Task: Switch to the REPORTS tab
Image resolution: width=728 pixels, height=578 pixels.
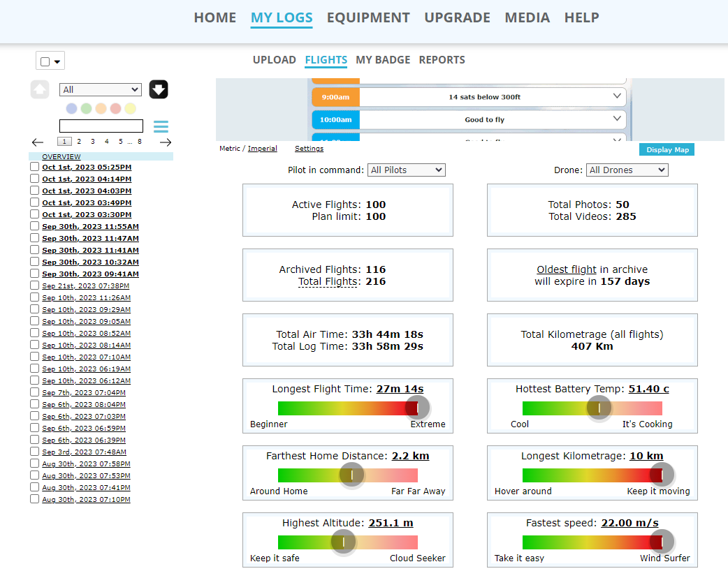Action: pos(442,60)
